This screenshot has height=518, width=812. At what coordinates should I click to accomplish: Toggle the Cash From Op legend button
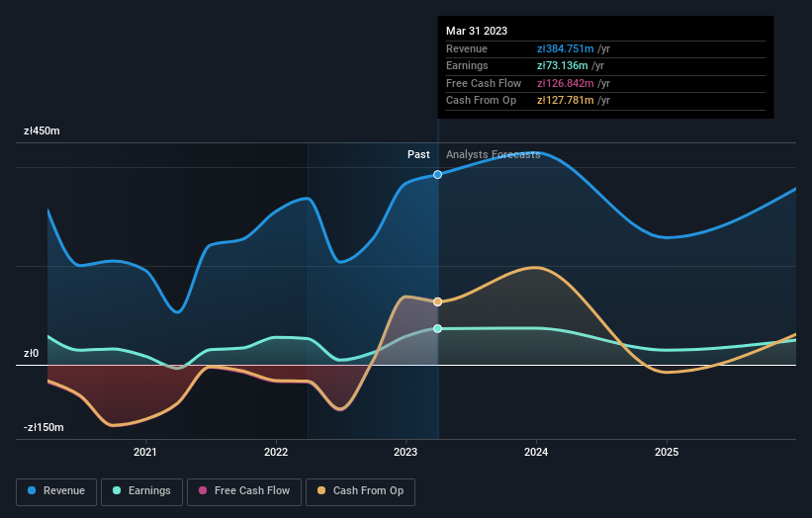pyautogui.click(x=360, y=491)
